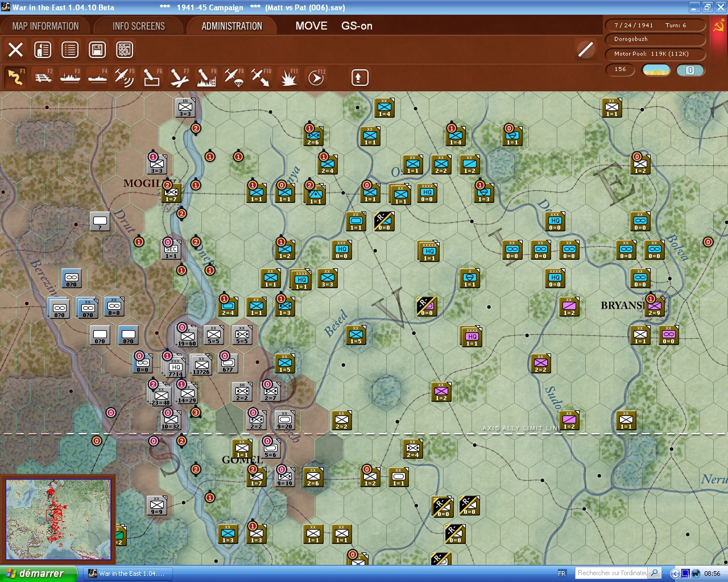Select F6 bomb unit mode

[151, 77]
